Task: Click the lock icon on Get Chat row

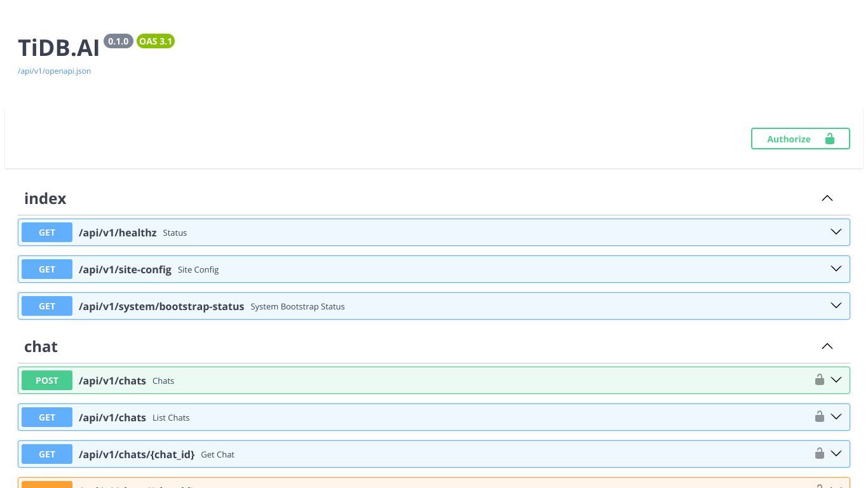Action: point(820,453)
